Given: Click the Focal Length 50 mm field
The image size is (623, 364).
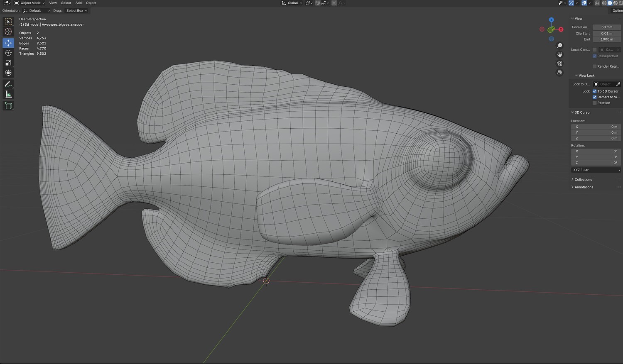Looking at the screenshot, I should coord(607,27).
